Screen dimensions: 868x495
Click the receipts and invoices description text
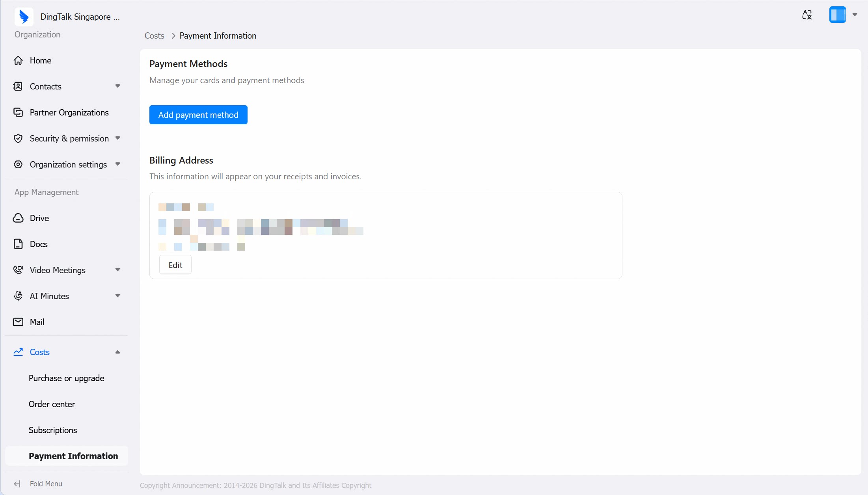pos(255,177)
